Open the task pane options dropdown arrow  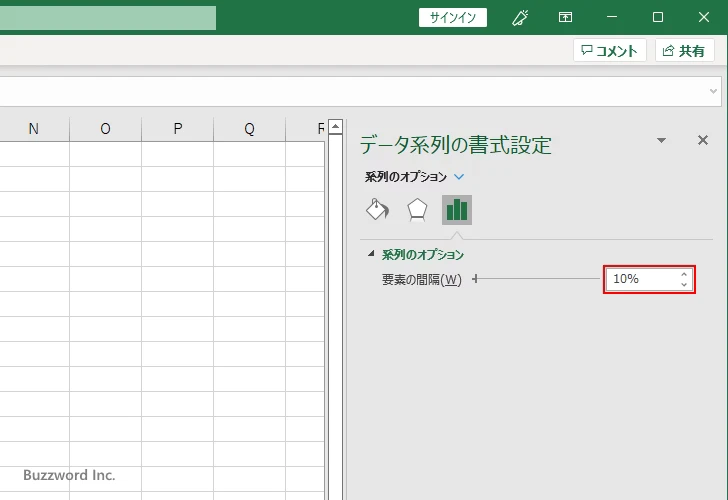pyautogui.click(x=662, y=140)
